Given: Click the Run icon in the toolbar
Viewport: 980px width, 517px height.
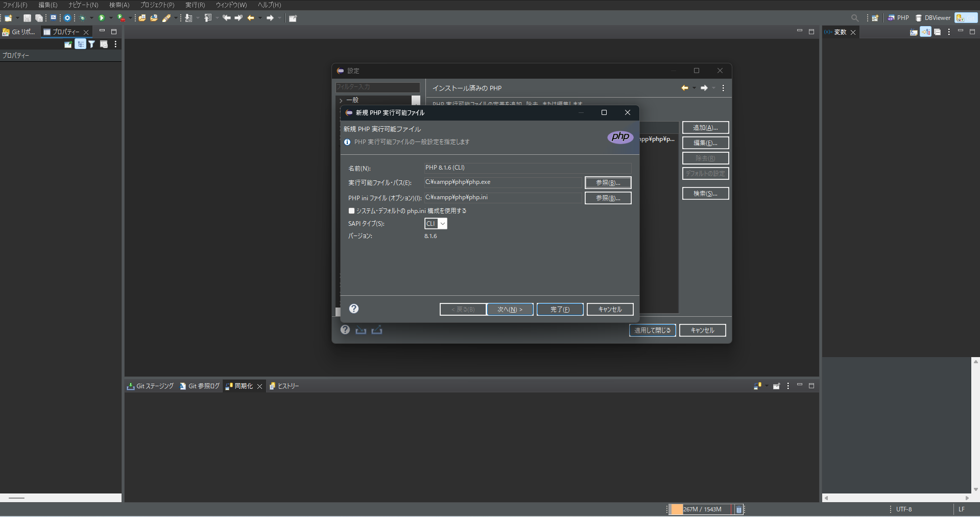Looking at the screenshot, I should [102, 18].
